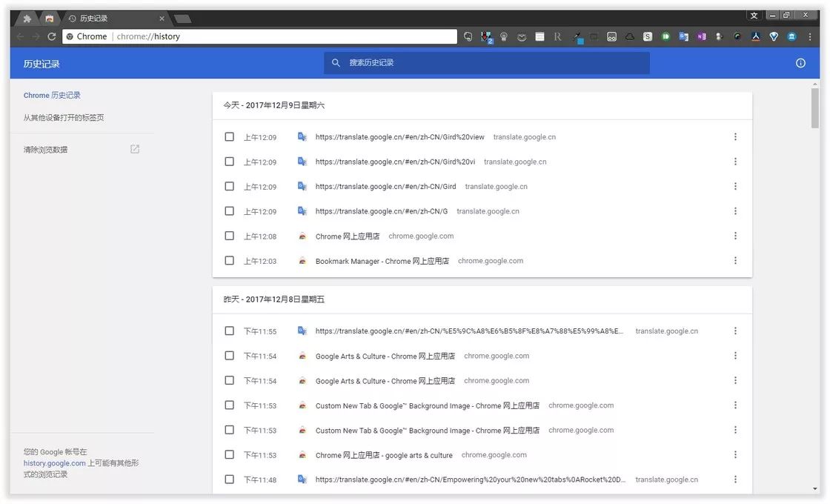Tick the 下午11:48 Empowering entry checkbox
The image size is (830, 504).
point(229,479)
